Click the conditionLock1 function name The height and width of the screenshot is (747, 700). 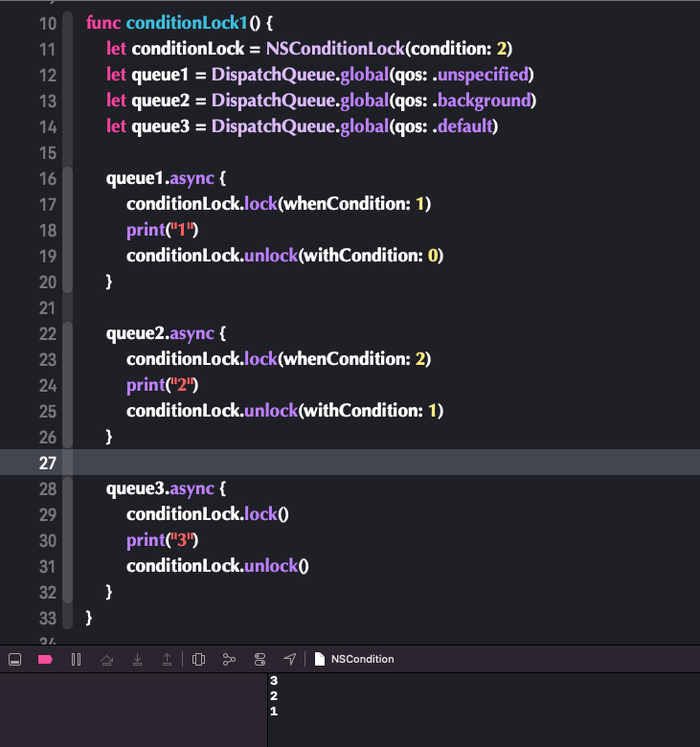pyautogui.click(x=187, y=22)
